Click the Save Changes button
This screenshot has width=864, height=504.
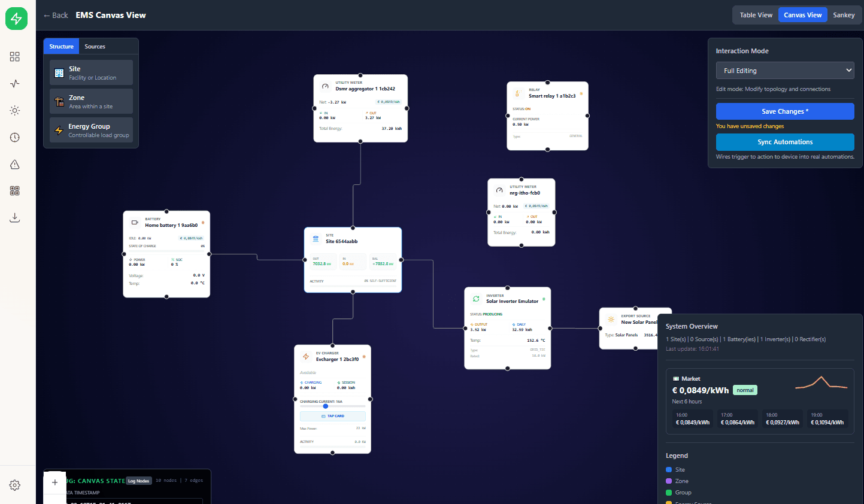tap(784, 111)
